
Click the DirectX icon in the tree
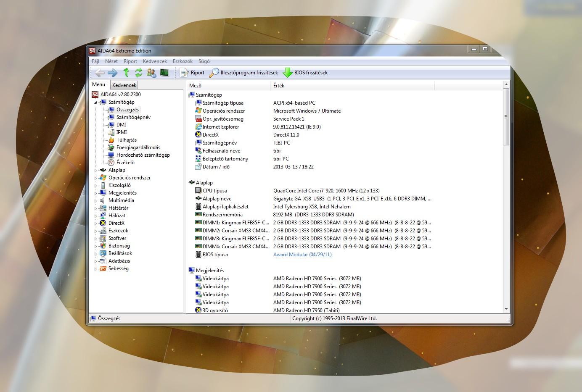[x=103, y=223]
